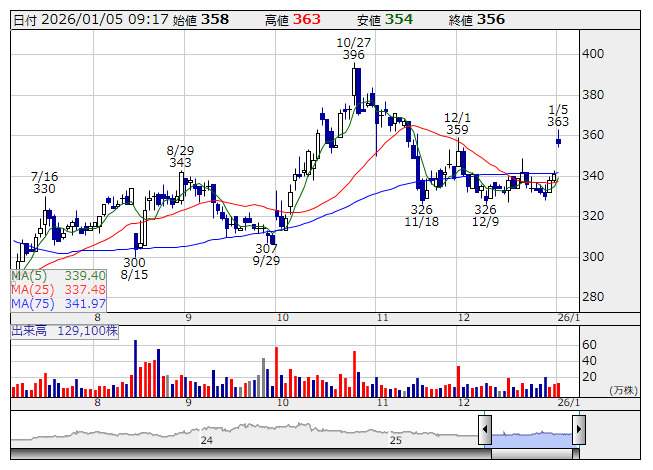
Task: Click the 8/29 high label at 343
Action: [180, 156]
